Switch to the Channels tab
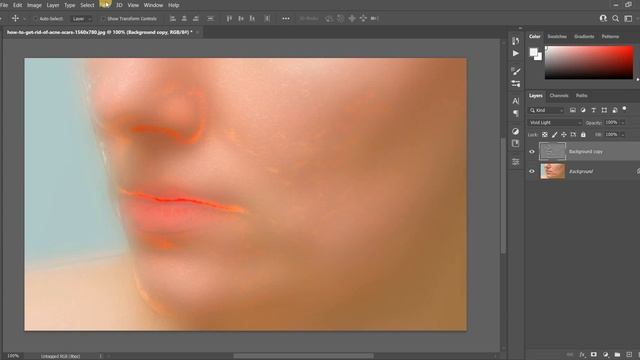640x360 pixels. click(559, 96)
